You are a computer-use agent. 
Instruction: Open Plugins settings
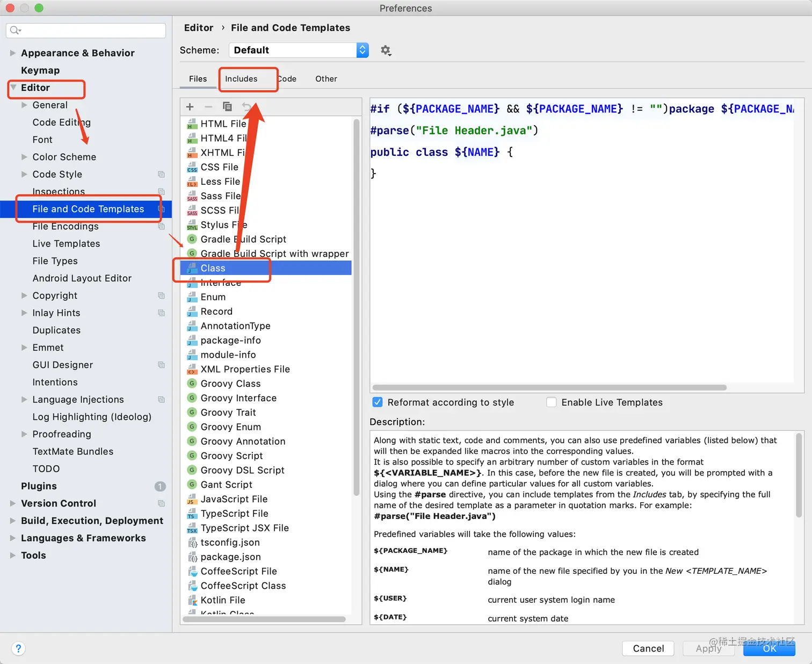[39, 486]
